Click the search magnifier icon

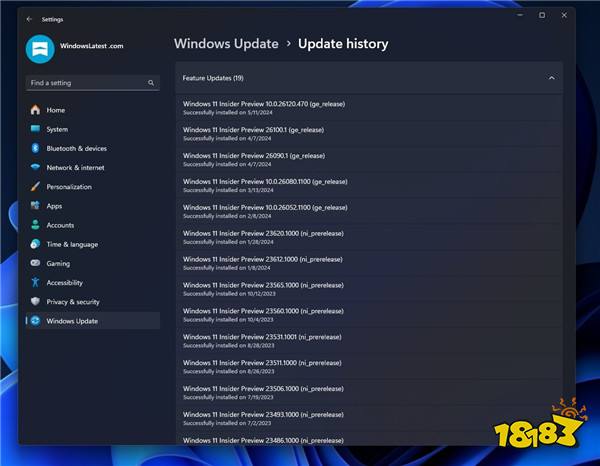(151, 83)
